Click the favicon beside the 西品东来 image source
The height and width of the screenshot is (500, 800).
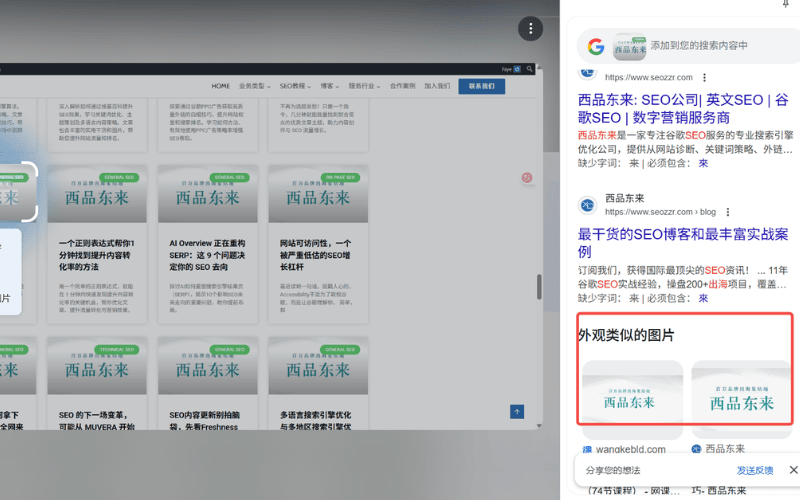point(696,449)
